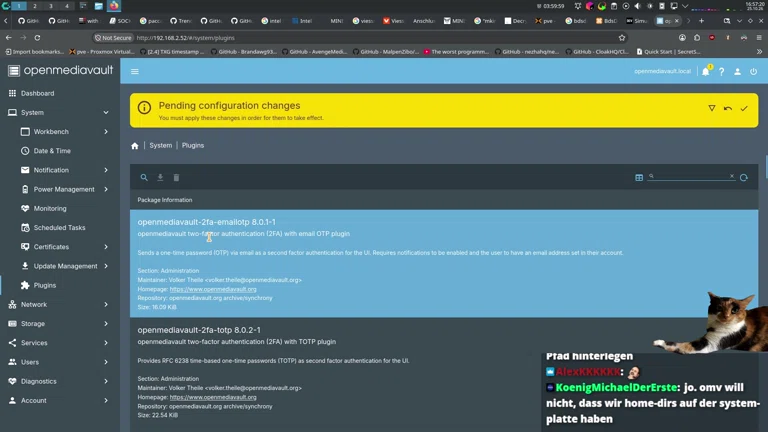768x432 pixels.
Task: Click the Plugins breadcrumb
Action: pyautogui.click(x=193, y=145)
